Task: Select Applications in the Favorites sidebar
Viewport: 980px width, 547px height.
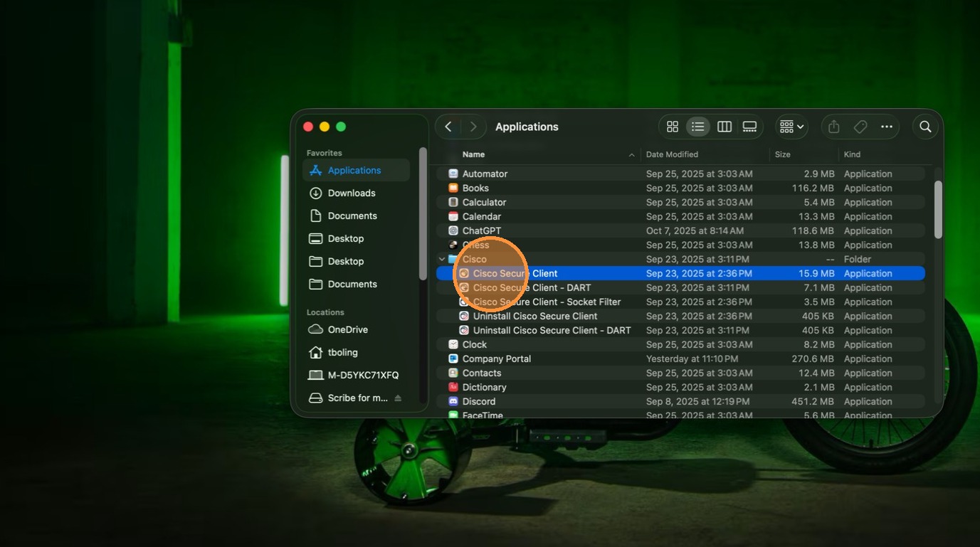Action: tap(356, 170)
